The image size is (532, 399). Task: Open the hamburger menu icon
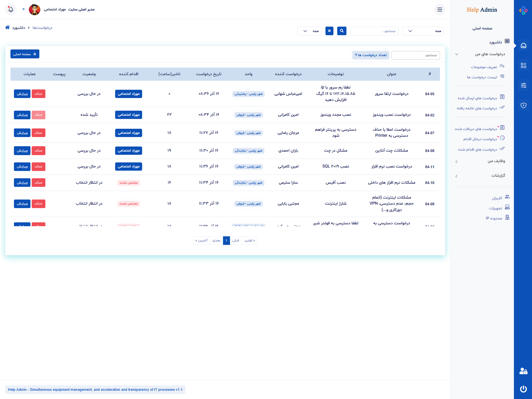point(439,9)
